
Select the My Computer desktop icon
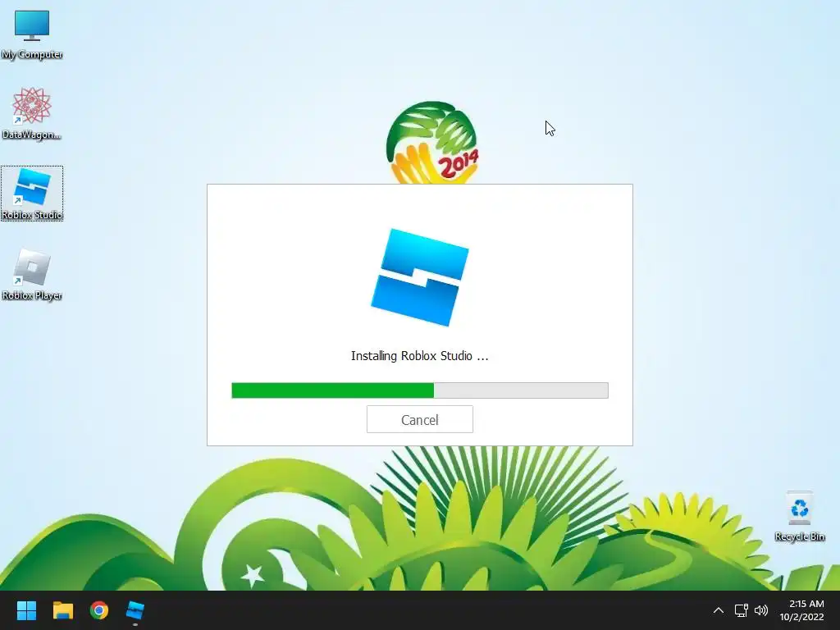coord(32,34)
